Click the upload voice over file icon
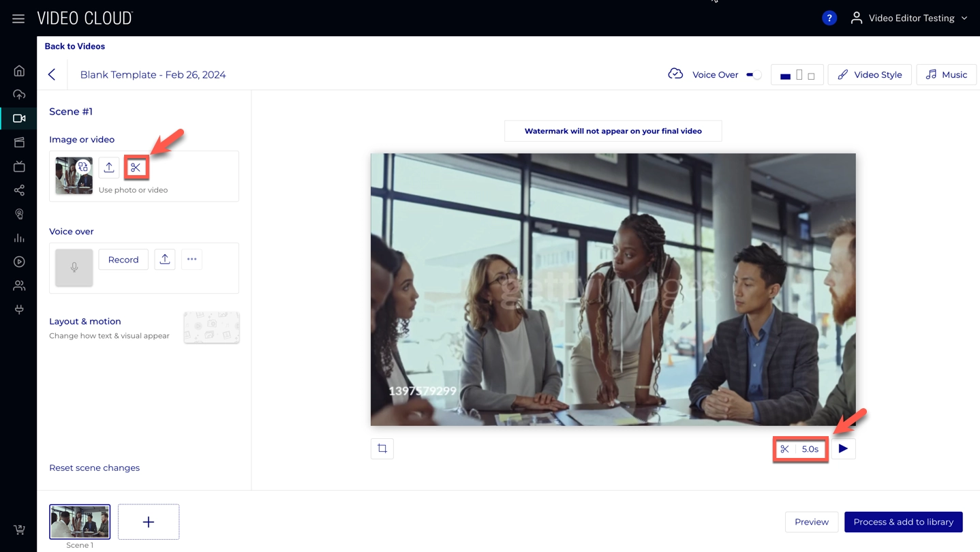This screenshot has height=552, width=980. click(165, 260)
